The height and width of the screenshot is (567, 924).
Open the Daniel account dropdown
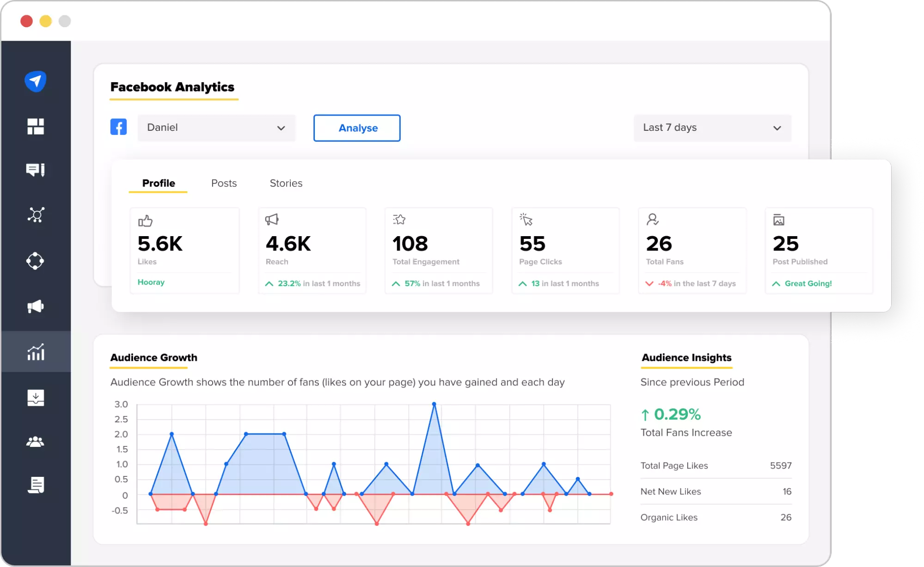[x=216, y=128]
